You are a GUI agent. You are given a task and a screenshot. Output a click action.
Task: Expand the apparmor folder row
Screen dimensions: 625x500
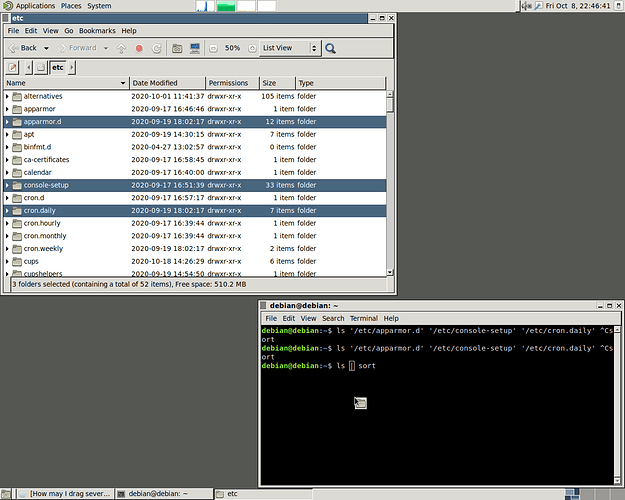(x=7, y=109)
